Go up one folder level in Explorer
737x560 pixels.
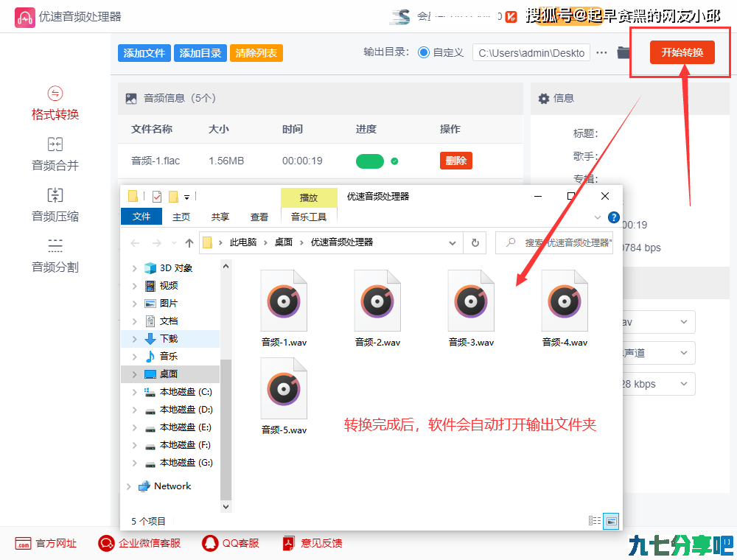click(x=189, y=242)
